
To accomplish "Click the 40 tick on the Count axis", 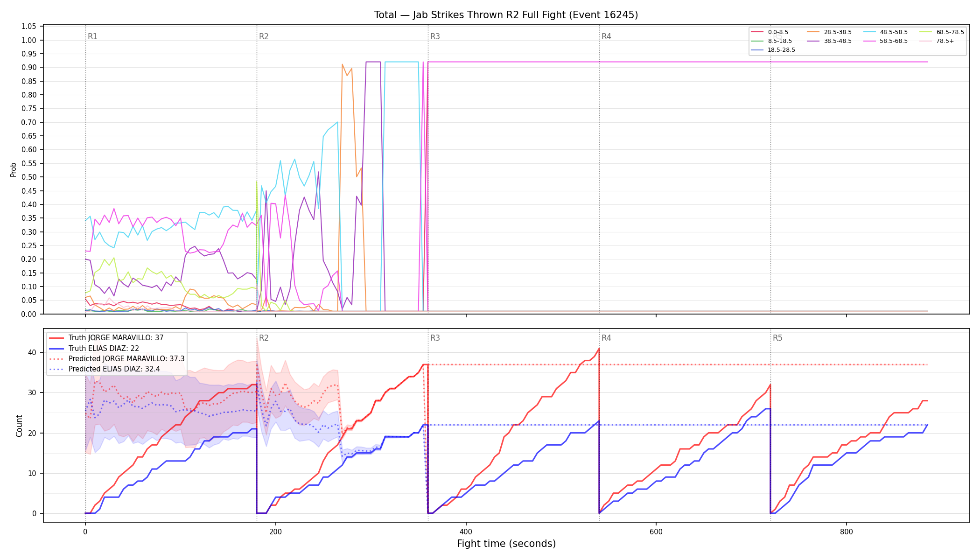I will [x=32, y=353].
